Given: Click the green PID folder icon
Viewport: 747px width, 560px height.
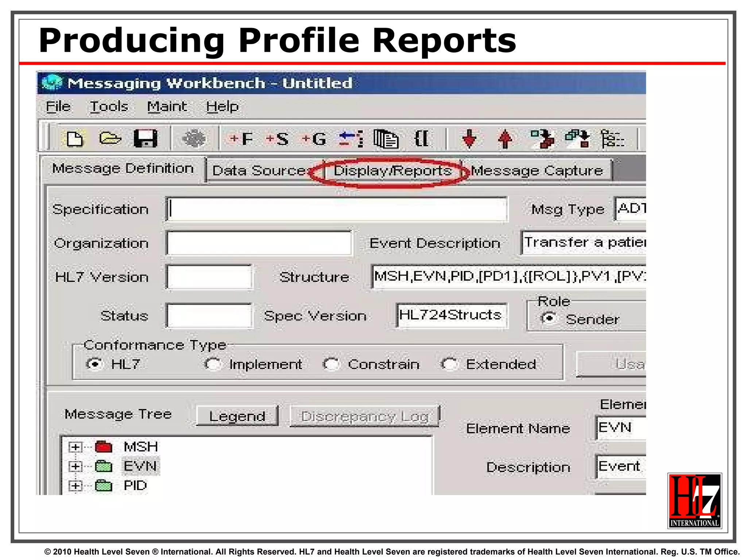Looking at the screenshot, I should pos(103,485).
